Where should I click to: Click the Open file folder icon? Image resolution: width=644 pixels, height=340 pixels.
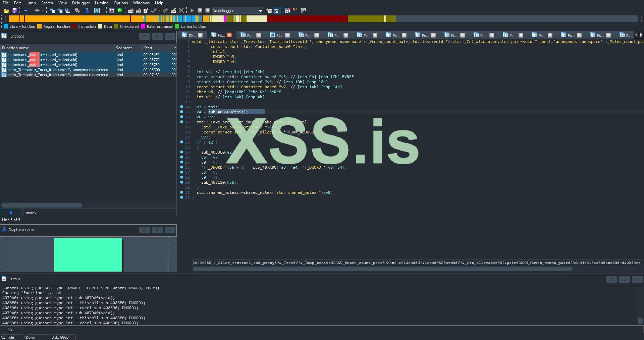6,11
